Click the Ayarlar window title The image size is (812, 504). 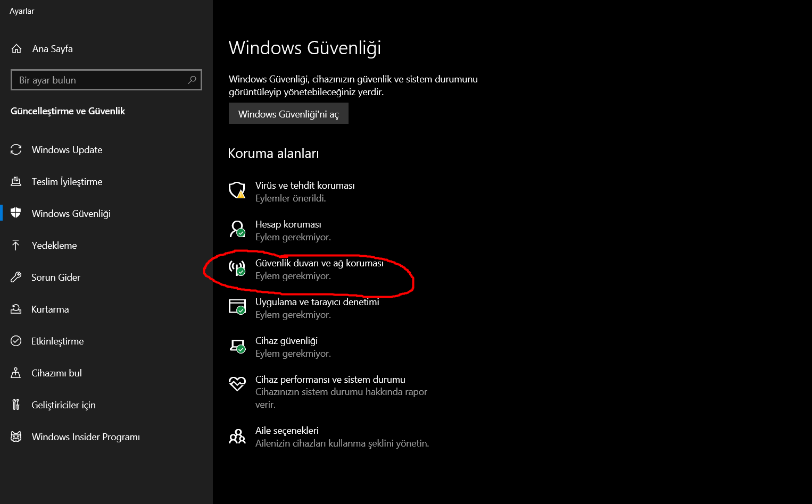coord(22,11)
